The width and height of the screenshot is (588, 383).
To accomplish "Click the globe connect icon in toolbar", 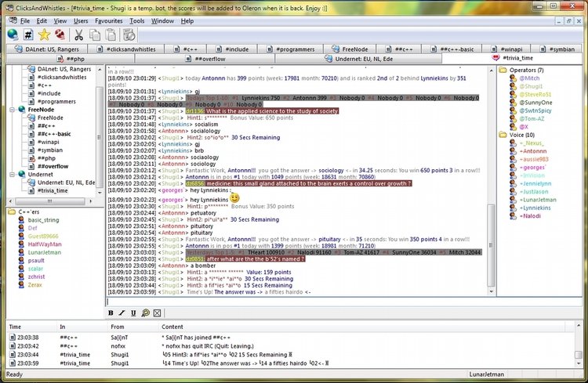I will [x=13, y=34].
